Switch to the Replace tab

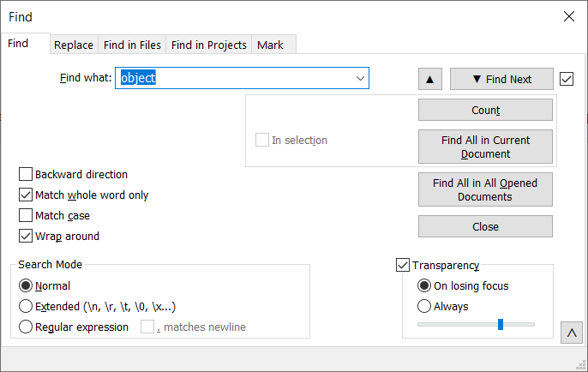(x=74, y=45)
